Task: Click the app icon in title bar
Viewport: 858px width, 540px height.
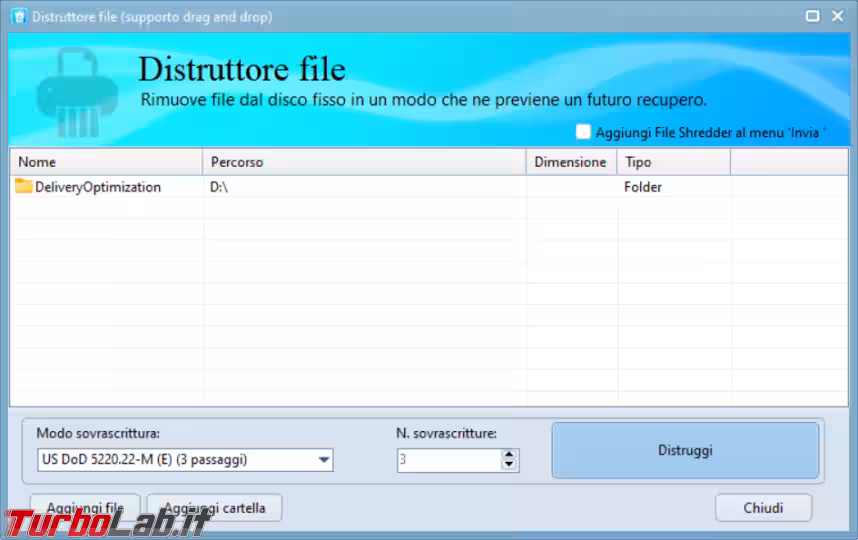Action: pyautogui.click(x=17, y=17)
